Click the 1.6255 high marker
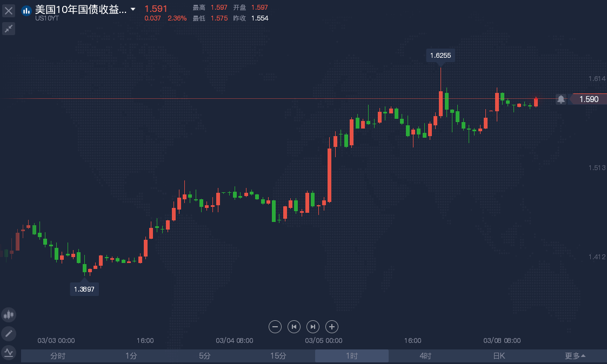This screenshot has width=607, height=364. (441, 55)
